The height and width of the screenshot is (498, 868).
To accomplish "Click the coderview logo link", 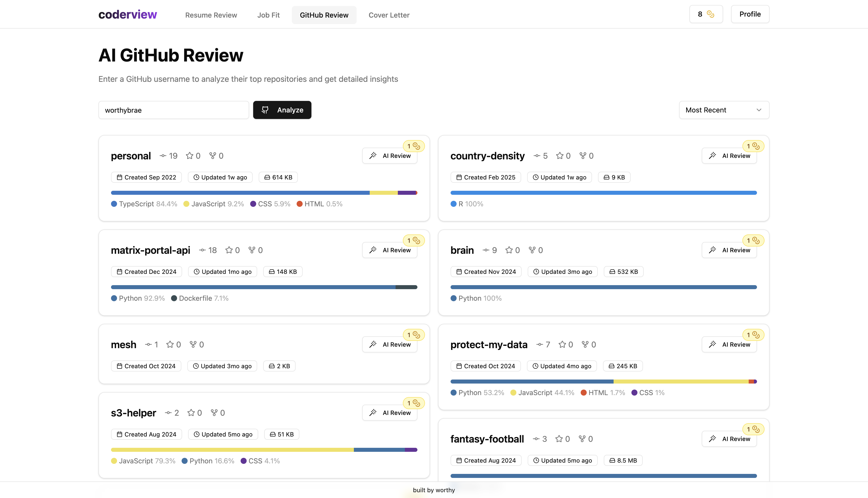I will [x=128, y=14].
